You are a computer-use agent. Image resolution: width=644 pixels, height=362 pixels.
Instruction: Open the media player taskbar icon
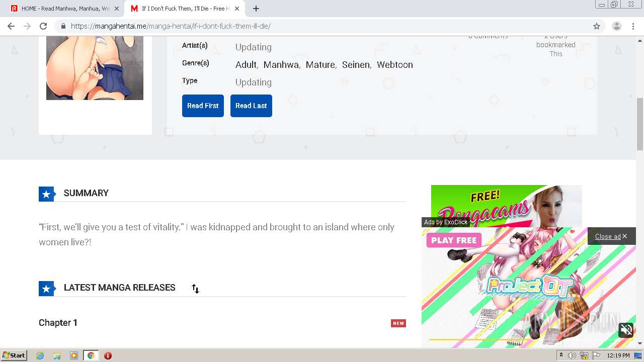click(x=74, y=355)
